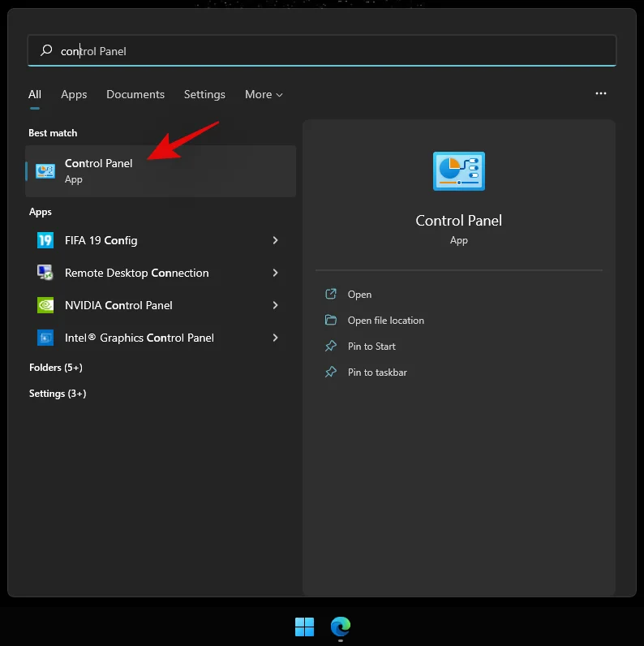644x646 pixels.
Task: Open the Control Panel best match result
Action: point(161,171)
